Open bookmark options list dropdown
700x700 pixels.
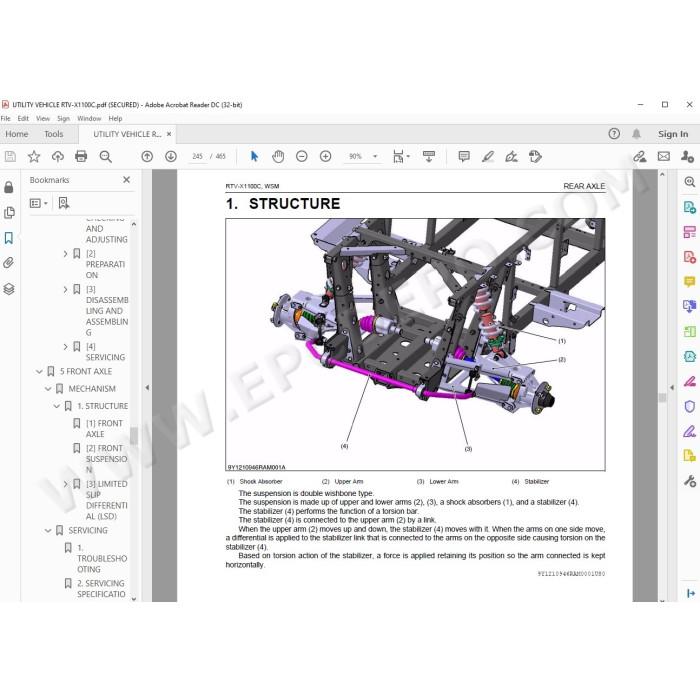click(x=38, y=203)
